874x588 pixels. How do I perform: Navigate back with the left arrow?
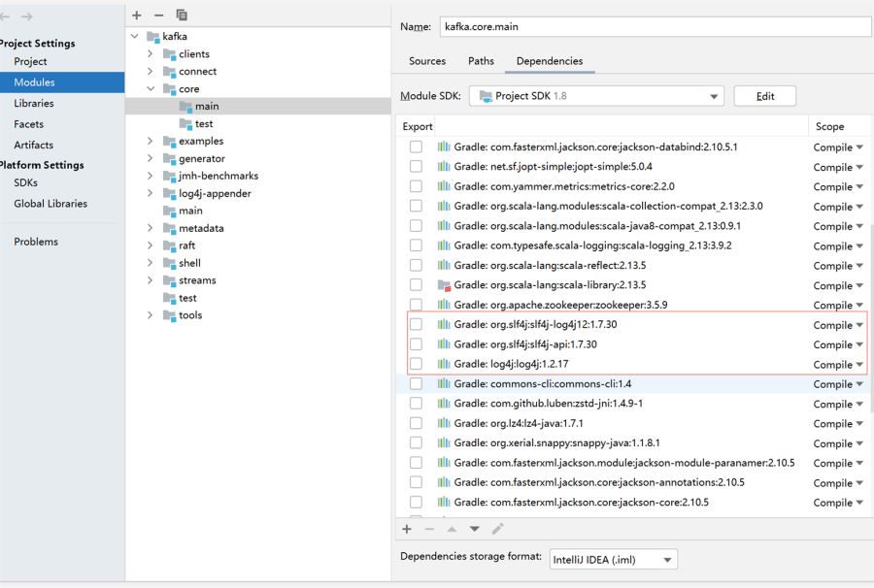tap(5, 16)
